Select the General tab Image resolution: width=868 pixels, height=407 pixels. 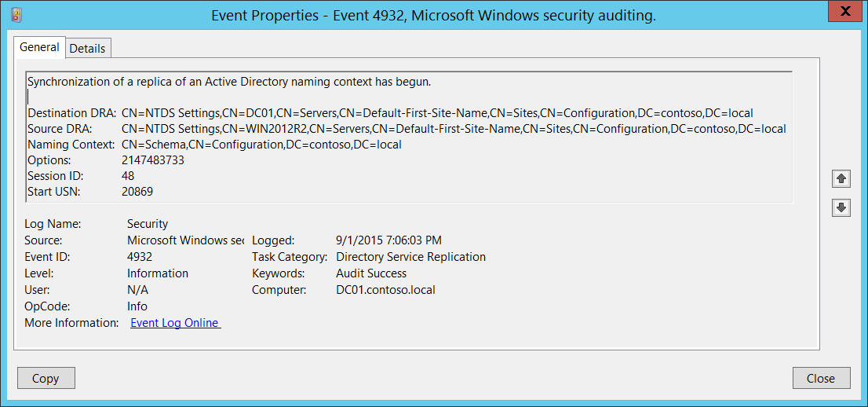(39, 47)
